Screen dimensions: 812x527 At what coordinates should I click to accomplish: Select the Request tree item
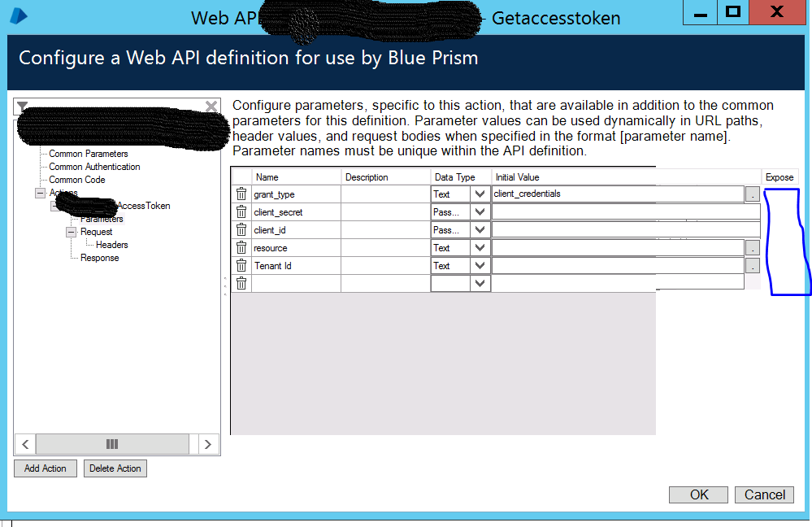(97, 232)
